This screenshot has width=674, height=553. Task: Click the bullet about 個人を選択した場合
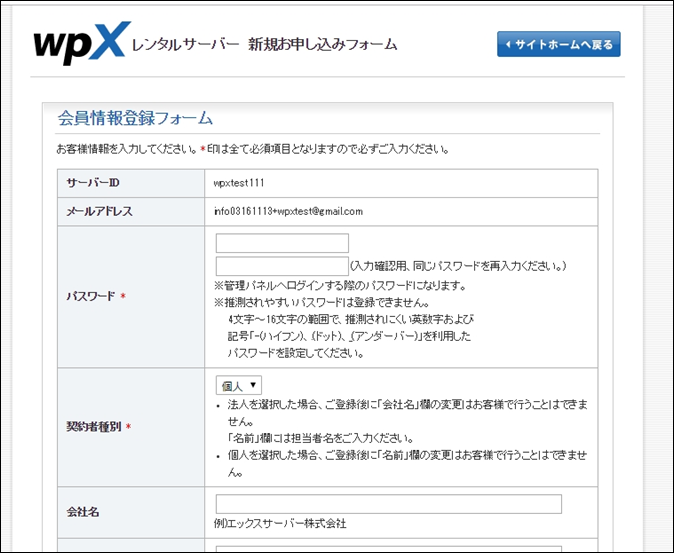point(407,464)
